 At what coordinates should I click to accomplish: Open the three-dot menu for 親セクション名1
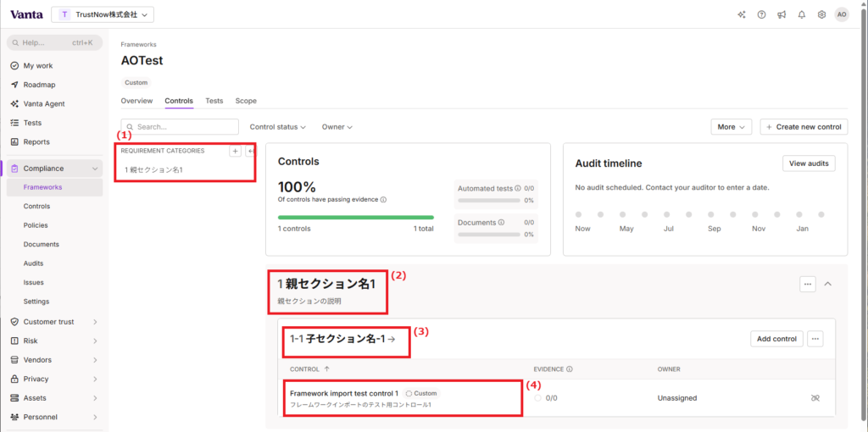tap(808, 284)
